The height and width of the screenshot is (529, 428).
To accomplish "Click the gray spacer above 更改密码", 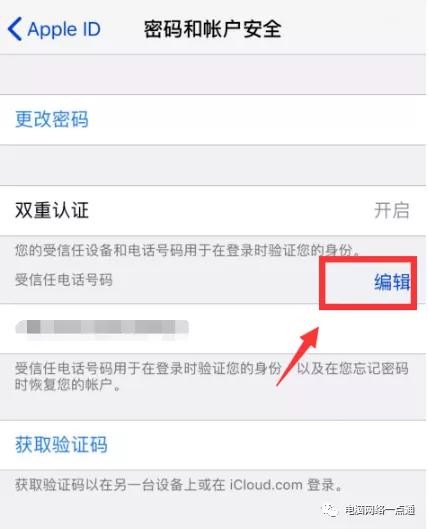I will tap(212, 75).
